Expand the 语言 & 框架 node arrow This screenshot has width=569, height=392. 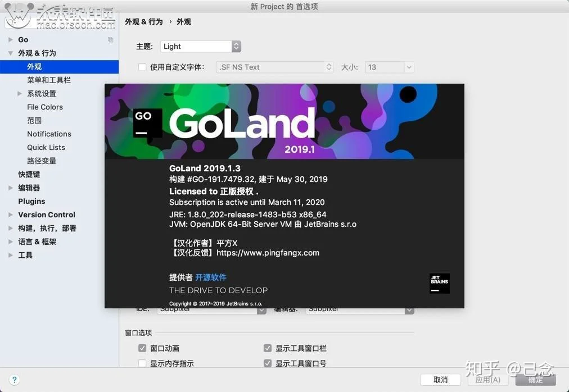tap(11, 241)
